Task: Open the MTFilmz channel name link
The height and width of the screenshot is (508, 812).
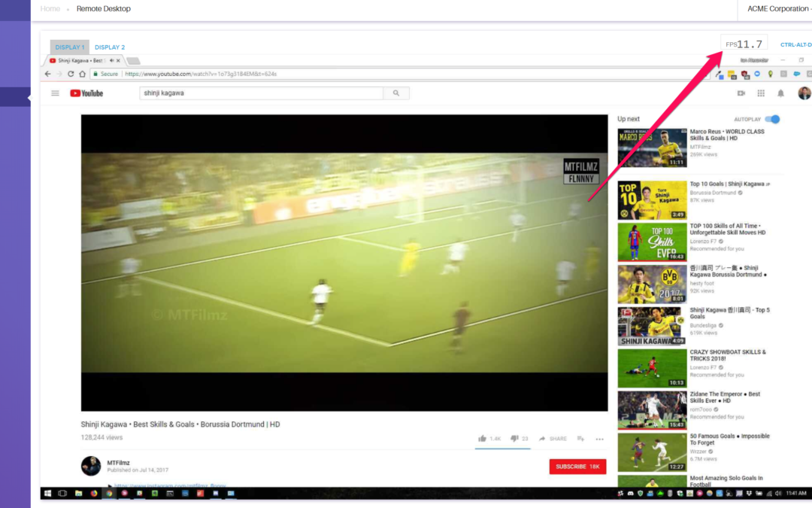Action: coord(118,462)
